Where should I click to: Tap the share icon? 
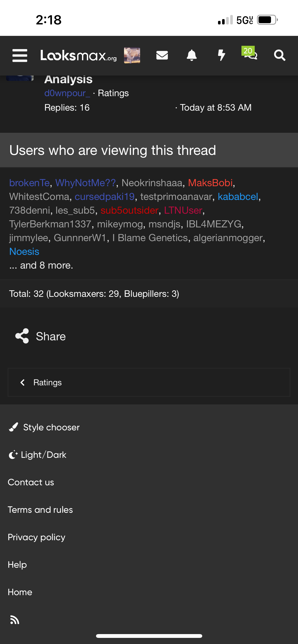pyautogui.click(x=22, y=336)
